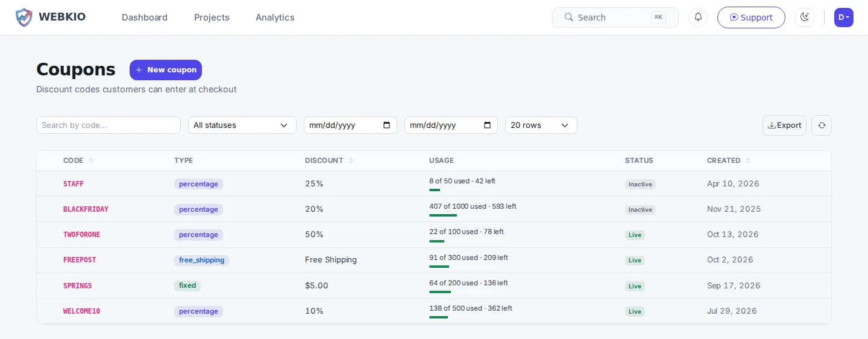Click the first mm/dd/yyyy date input
Screen dimensions: 868x339
click(350, 125)
